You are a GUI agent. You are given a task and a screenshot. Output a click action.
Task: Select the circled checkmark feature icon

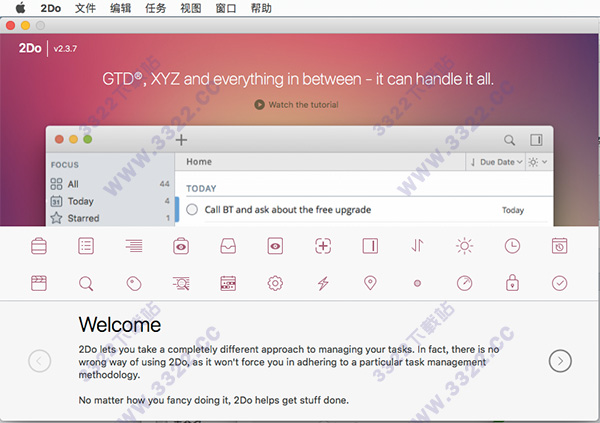point(559,283)
